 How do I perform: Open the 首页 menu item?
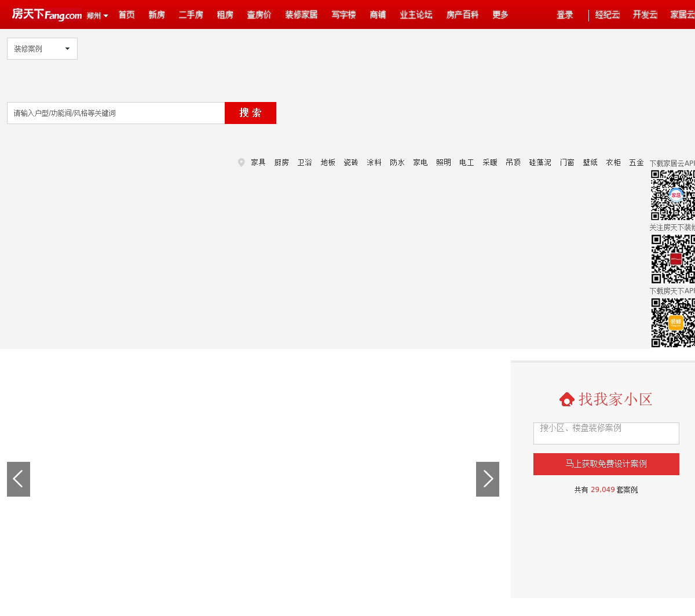click(127, 14)
